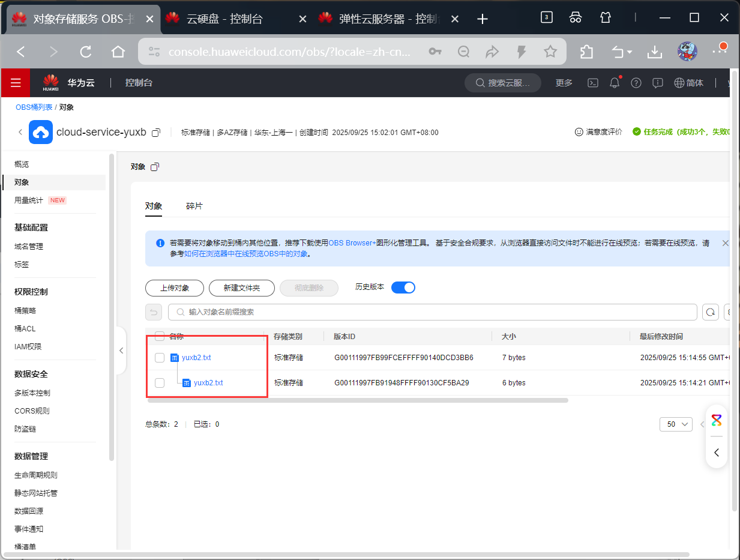
Task: Click the share arrow in address bar
Action: 492,52
